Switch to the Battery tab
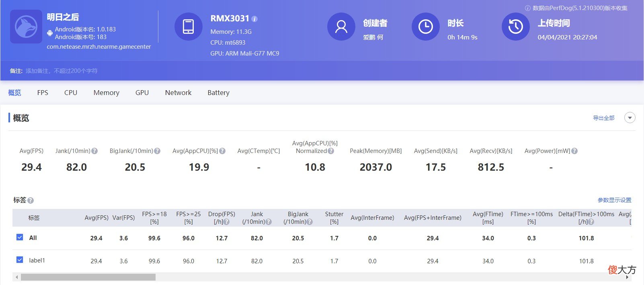 pyautogui.click(x=218, y=93)
